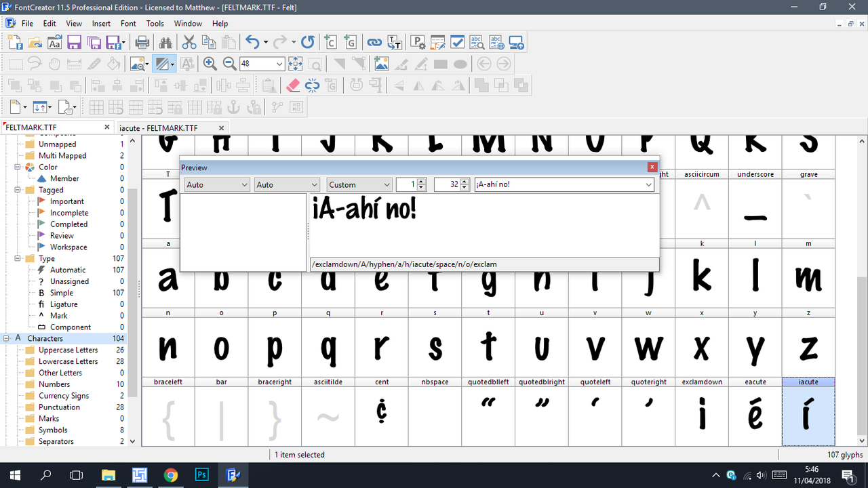Select Uppercase Letters in the tree
Image resolution: width=868 pixels, height=488 pixels.
pos(68,350)
